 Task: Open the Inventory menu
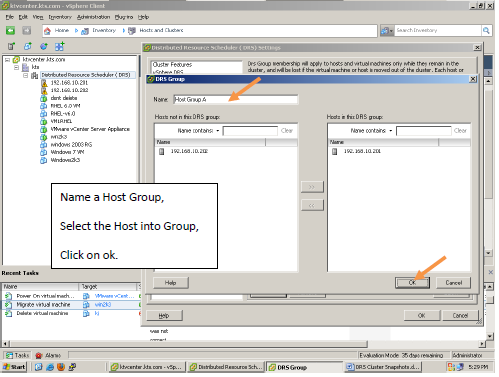click(60, 17)
